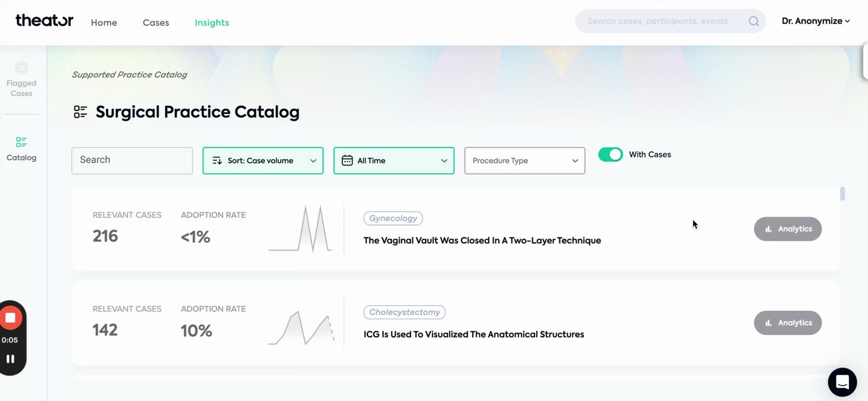Open Flagged Cases from sidebar
Viewport: 868px width, 401px height.
click(x=21, y=79)
